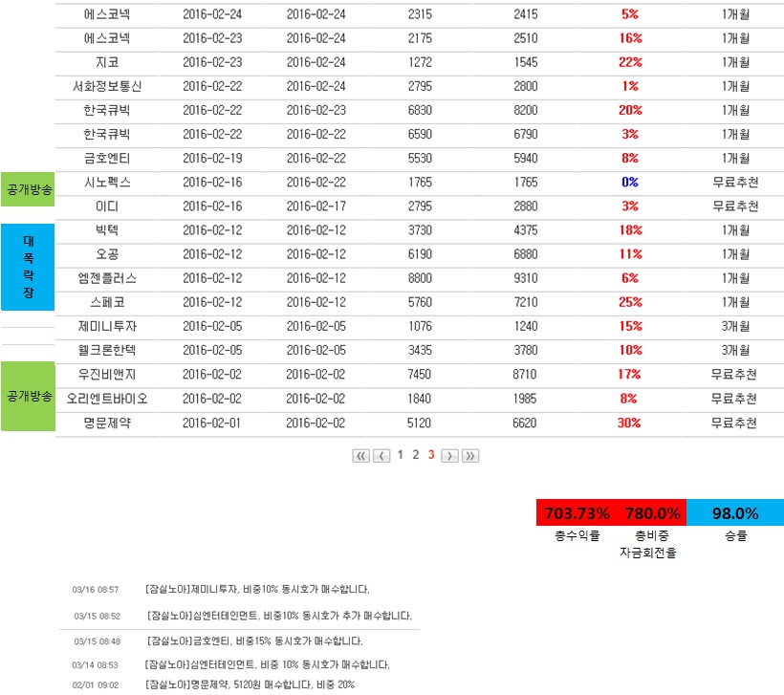The height and width of the screenshot is (695, 784).
Task: Select current page number 3 in pagination
Action: [x=431, y=454]
